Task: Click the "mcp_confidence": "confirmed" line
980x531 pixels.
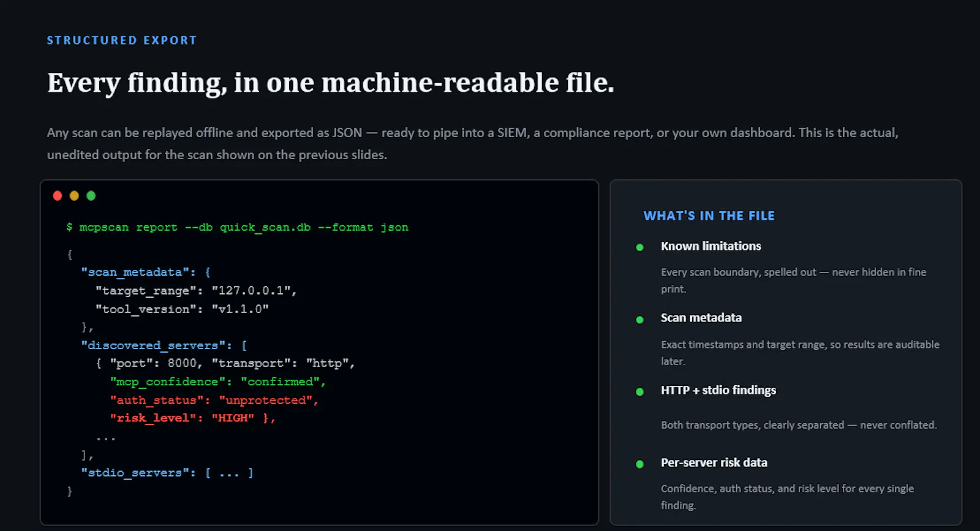Action: tap(218, 382)
